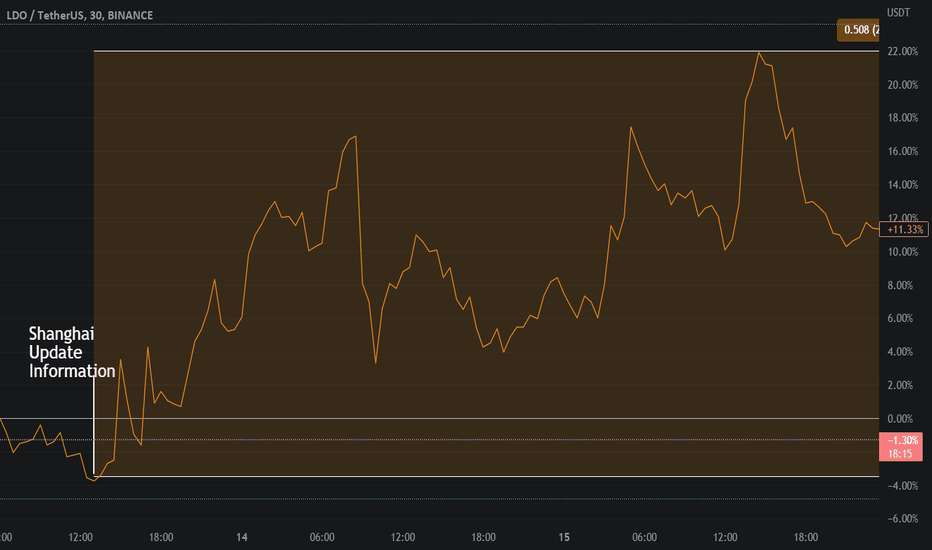Click the 20.00% scale label
Image resolution: width=932 pixels, height=550 pixels.
(x=902, y=85)
